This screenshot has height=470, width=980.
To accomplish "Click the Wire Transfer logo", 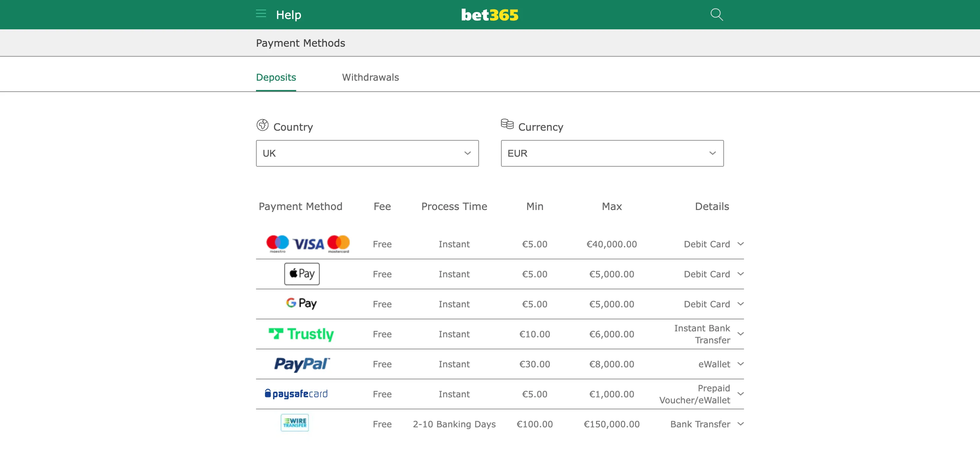I will click(x=295, y=423).
